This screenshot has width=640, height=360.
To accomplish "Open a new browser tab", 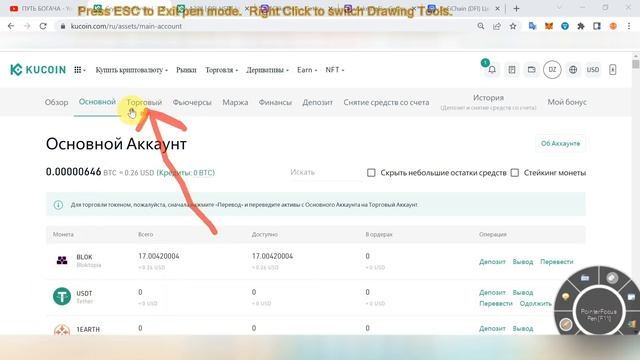I will [x=516, y=8].
